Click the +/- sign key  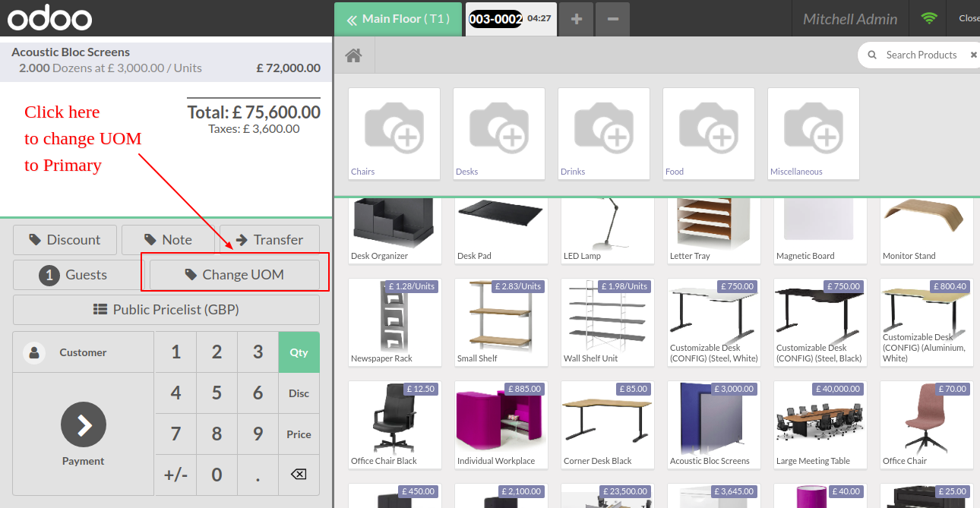click(176, 475)
